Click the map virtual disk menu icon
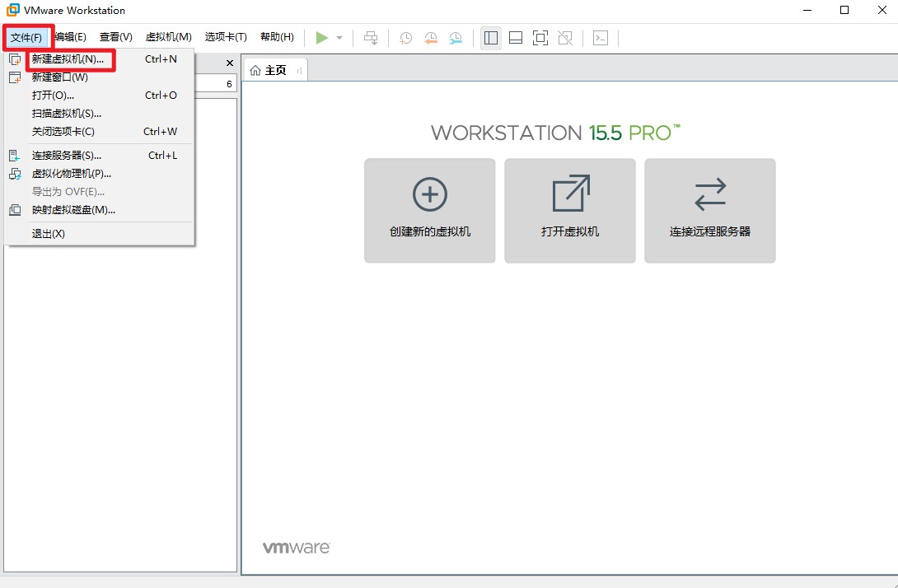This screenshot has width=898, height=588. (x=16, y=210)
